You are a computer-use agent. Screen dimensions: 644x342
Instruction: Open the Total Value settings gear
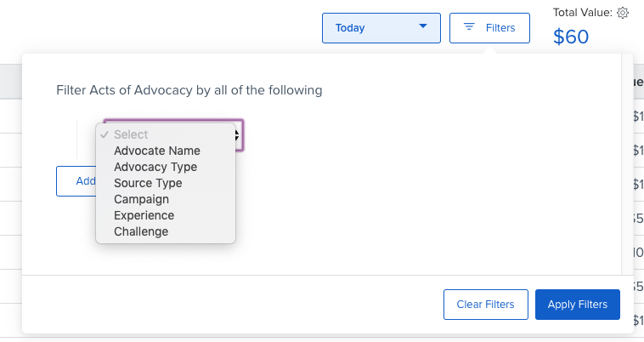(623, 13)
